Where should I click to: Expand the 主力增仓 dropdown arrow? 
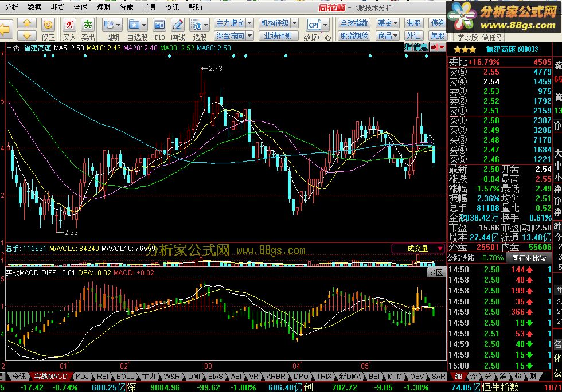click(250, 23)
